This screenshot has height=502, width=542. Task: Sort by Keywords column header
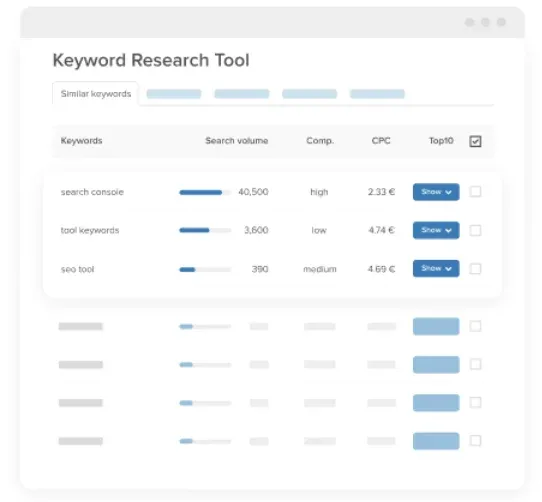82,141
